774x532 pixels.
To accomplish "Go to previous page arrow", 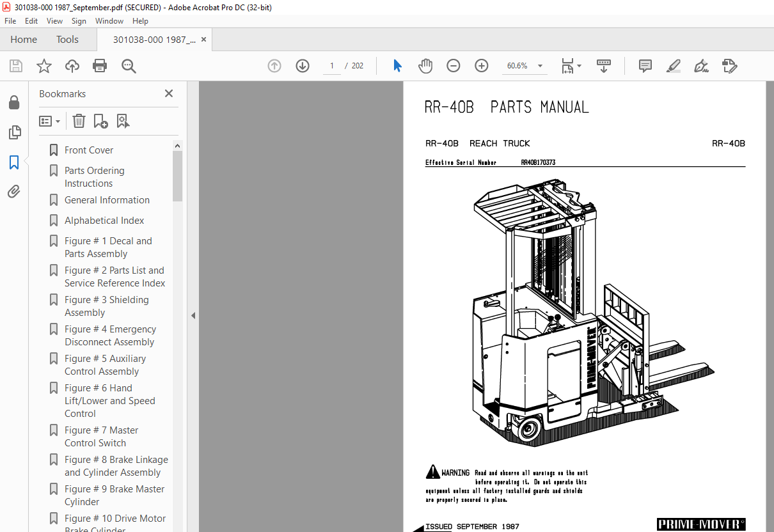I will tap(274, 66).
